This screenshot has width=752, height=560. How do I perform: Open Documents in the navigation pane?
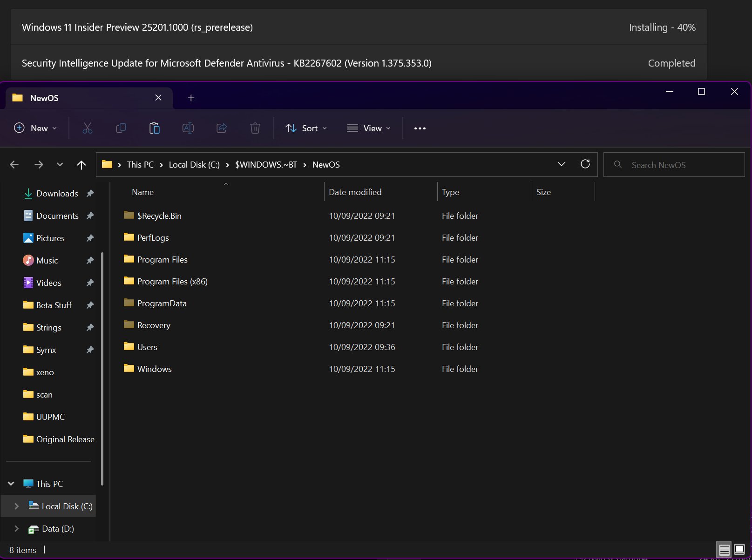(x=57, y=216)
